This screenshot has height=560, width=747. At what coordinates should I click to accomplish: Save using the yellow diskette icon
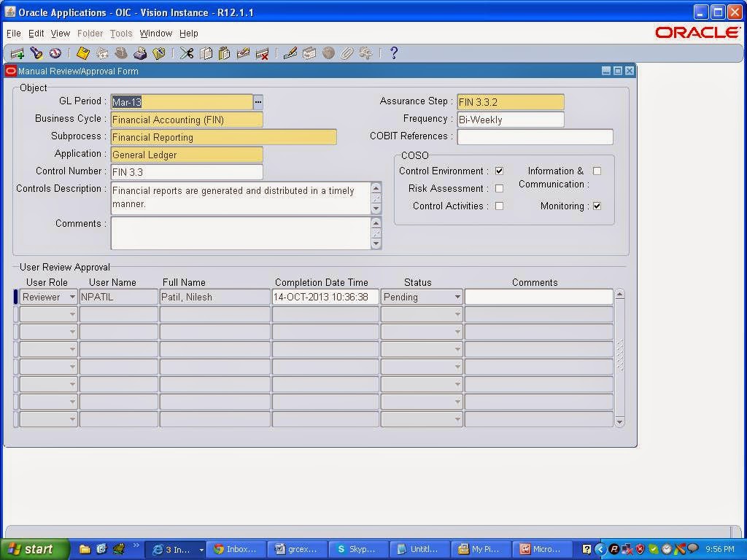point(83,53)
